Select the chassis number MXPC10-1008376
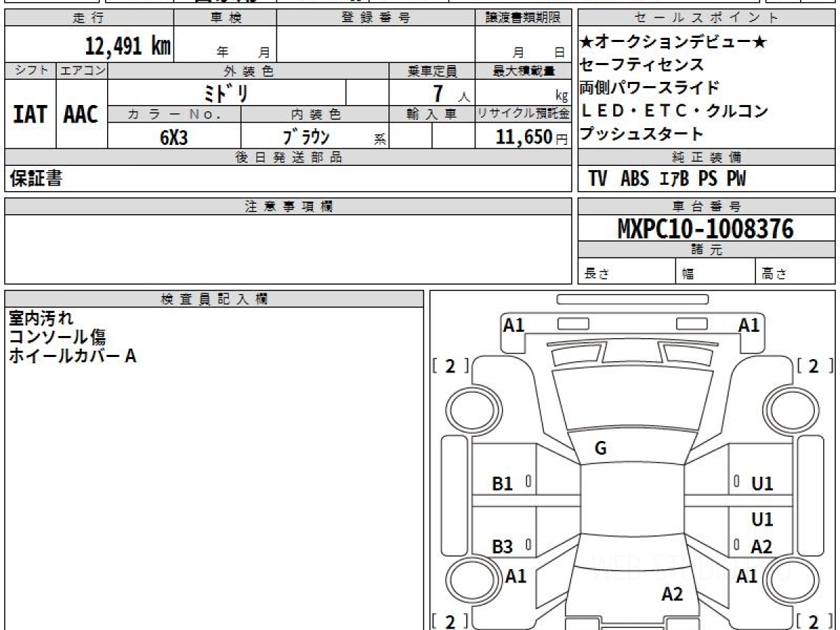The image size is (840, 630). (x=706, y=228)
